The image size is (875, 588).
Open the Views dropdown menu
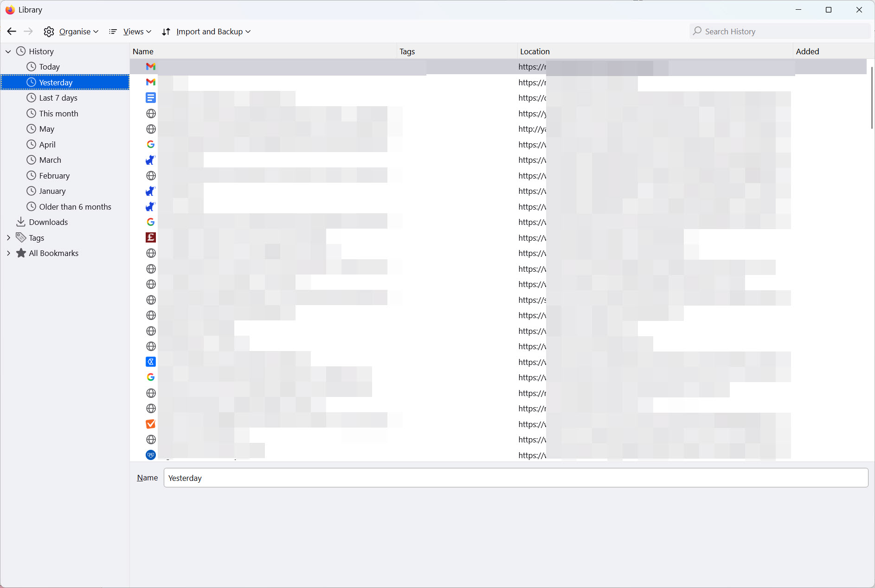130,32
